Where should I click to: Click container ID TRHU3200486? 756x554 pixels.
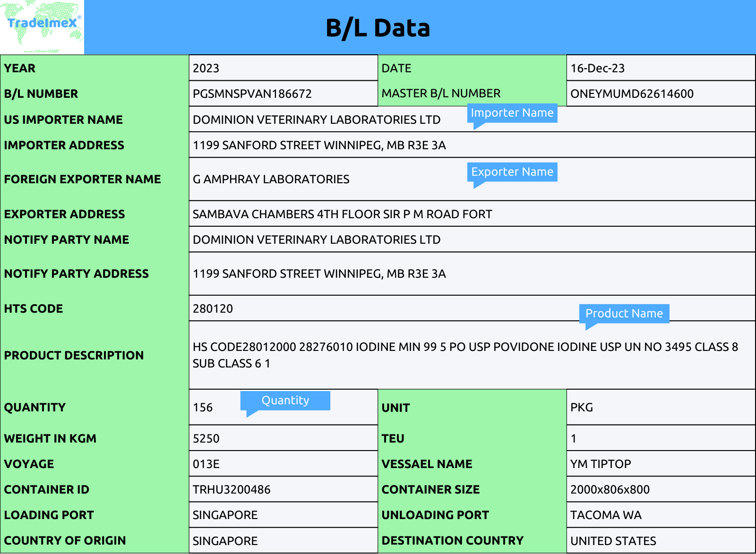click(x=232, y=490)
